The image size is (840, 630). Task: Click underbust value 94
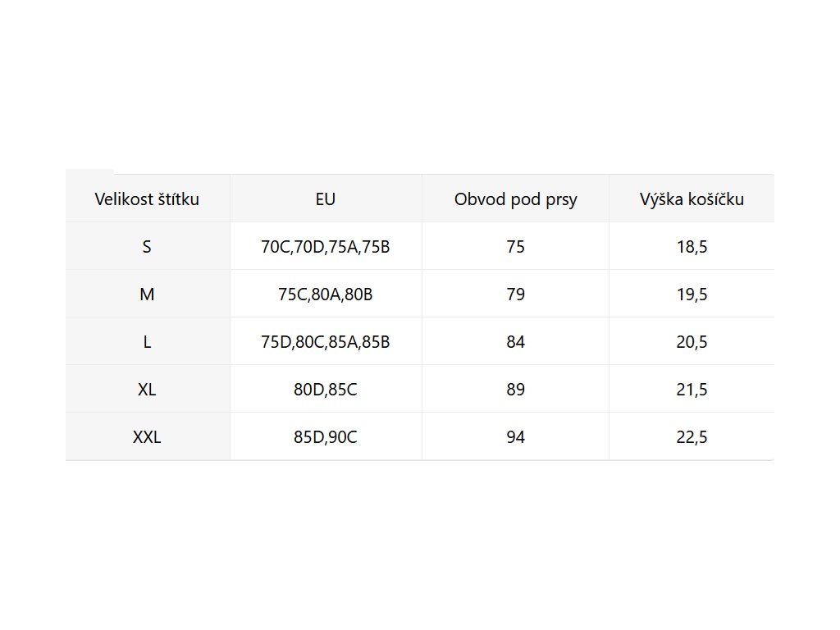[515, 437]
